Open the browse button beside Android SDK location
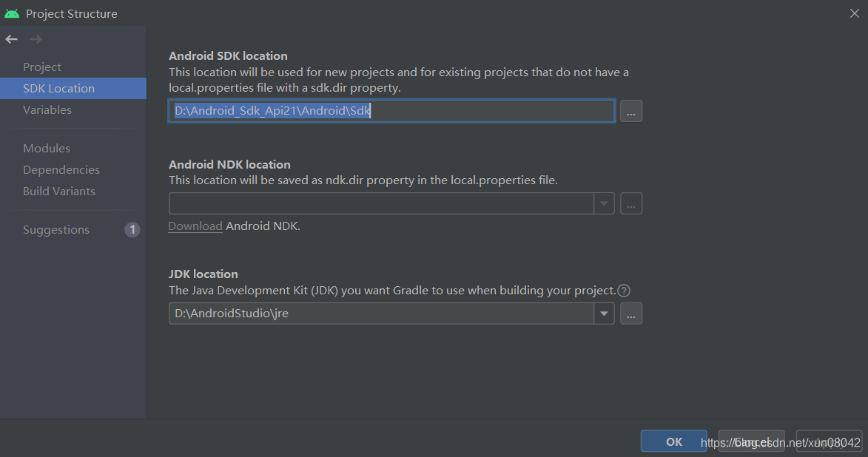The image size is (868, 457). pos(631,111)
